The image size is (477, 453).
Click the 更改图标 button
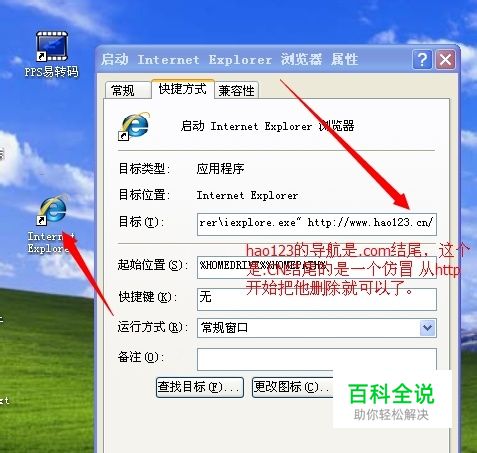point(293,387)
